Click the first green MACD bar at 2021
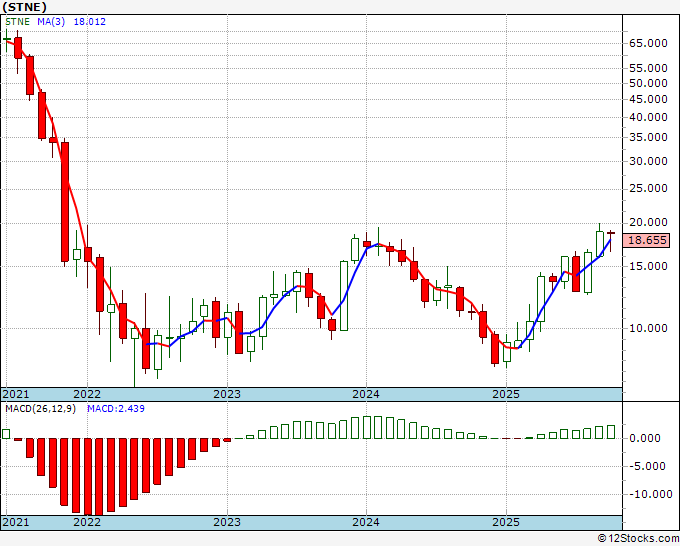680x546 pixels. 6,434
